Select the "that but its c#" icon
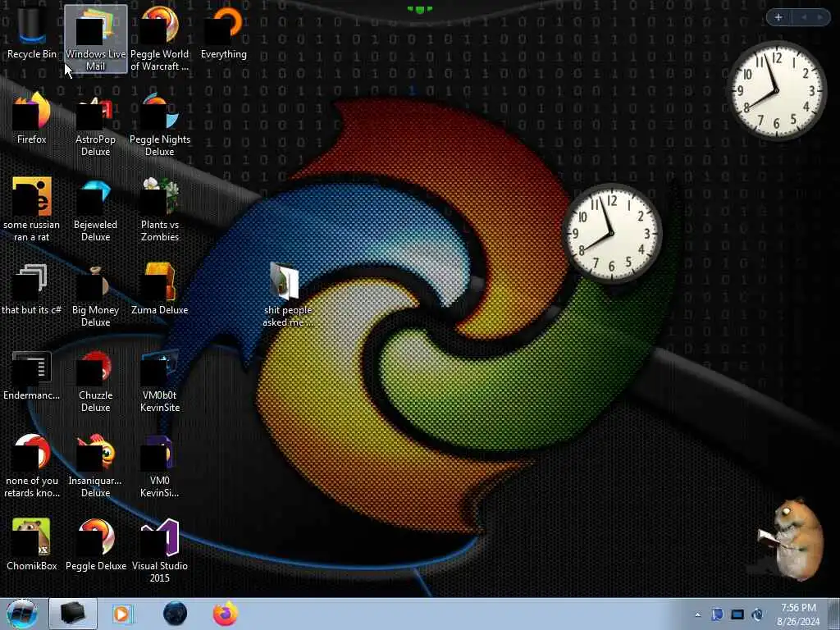This screenshot has width=840, height=630. (32, 290)
